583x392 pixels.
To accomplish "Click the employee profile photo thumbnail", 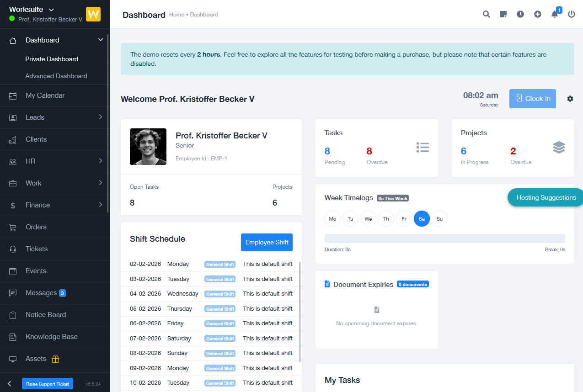I will click(148, 147).
